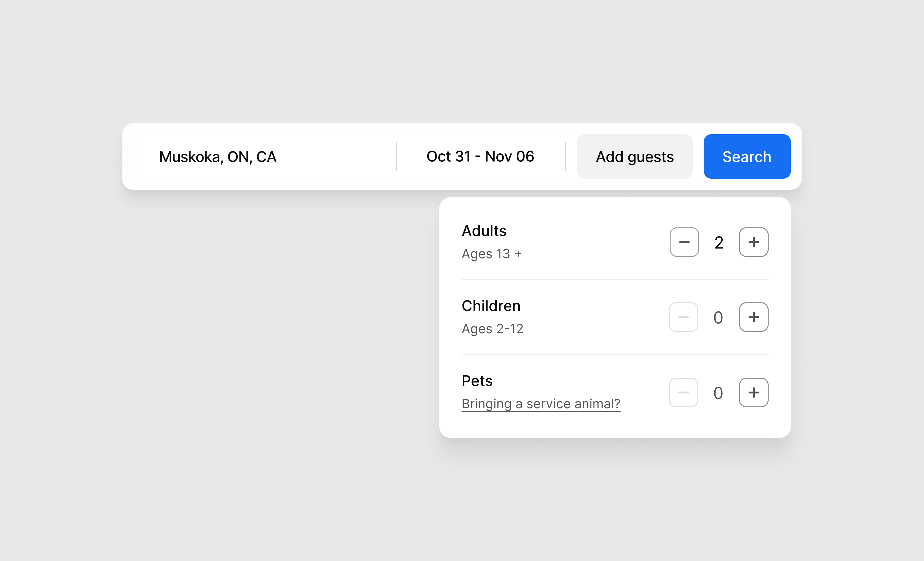The height and width of the screenshot is (561, 924).
Task: Increase the Adults guest count
Action: (754, 242)
